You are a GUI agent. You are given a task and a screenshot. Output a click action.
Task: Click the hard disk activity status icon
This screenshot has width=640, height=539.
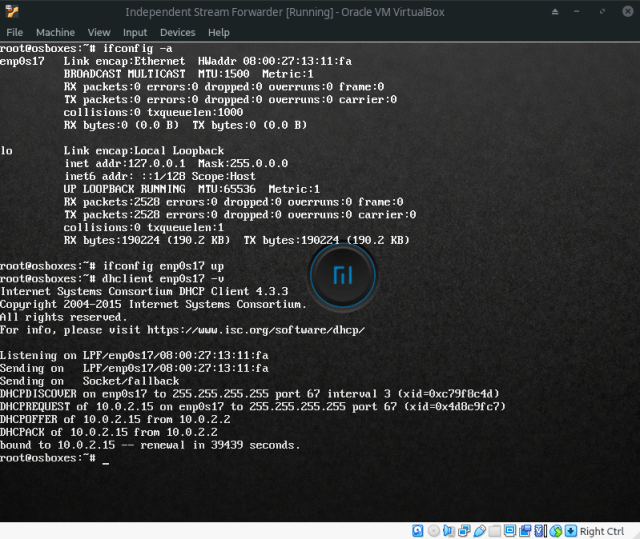[418, 531]
